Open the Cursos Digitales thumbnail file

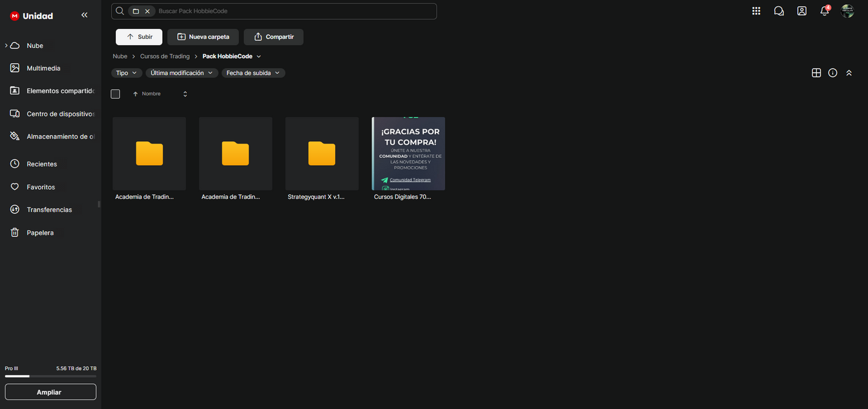408,154
